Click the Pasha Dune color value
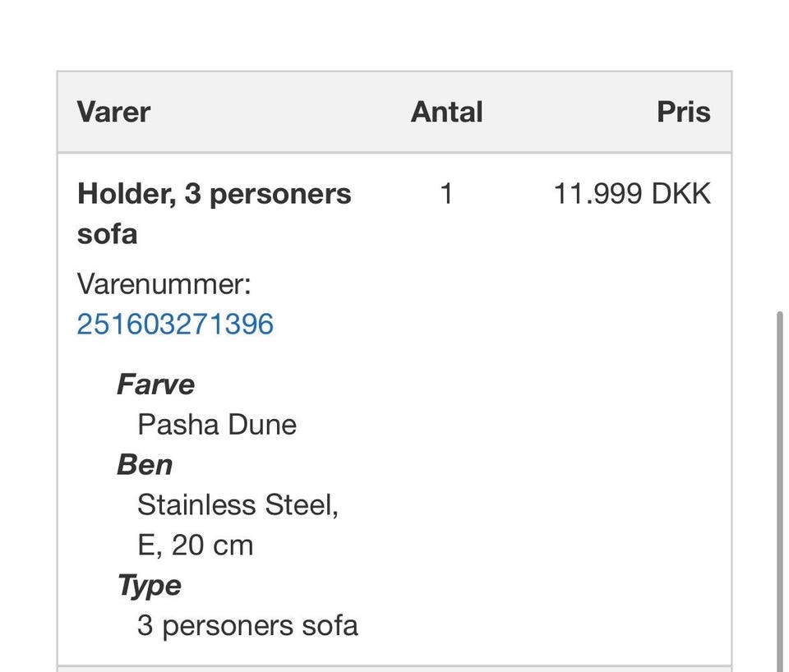Screen dimensions: 789x672 tap(216, 425)
